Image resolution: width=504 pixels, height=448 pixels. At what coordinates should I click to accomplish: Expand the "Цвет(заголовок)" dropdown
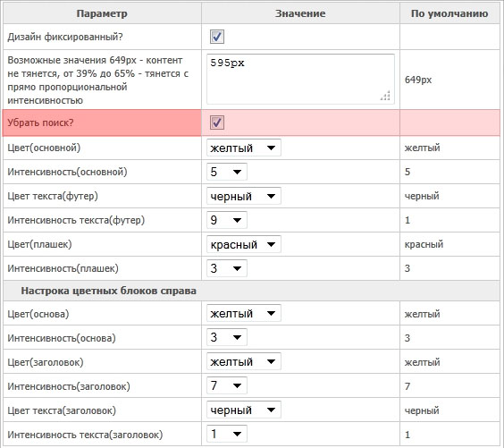(x=244, y=361)
